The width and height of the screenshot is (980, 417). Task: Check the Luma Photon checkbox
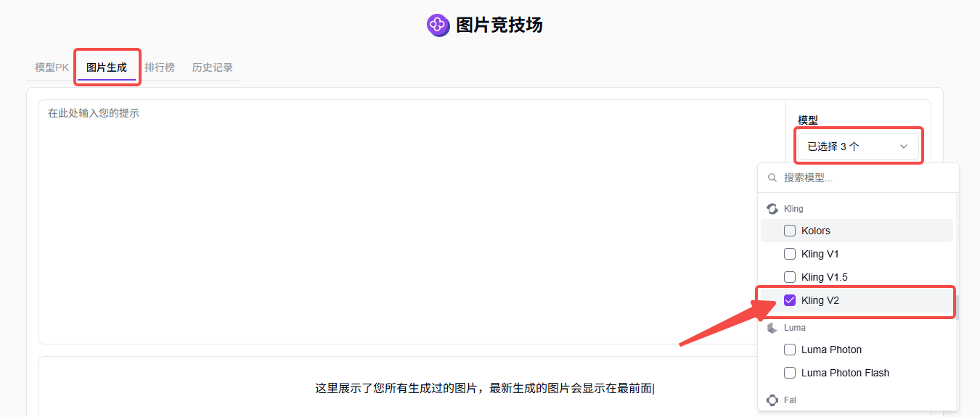(x=790, y=350)
